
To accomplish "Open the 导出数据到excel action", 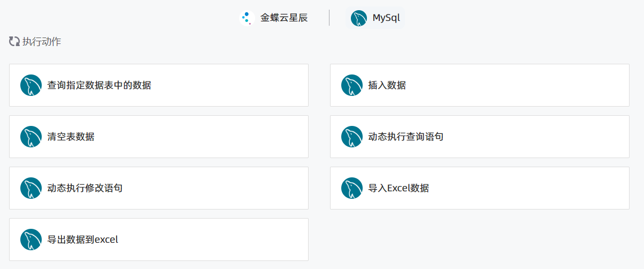I will click(x=159, y=240).
